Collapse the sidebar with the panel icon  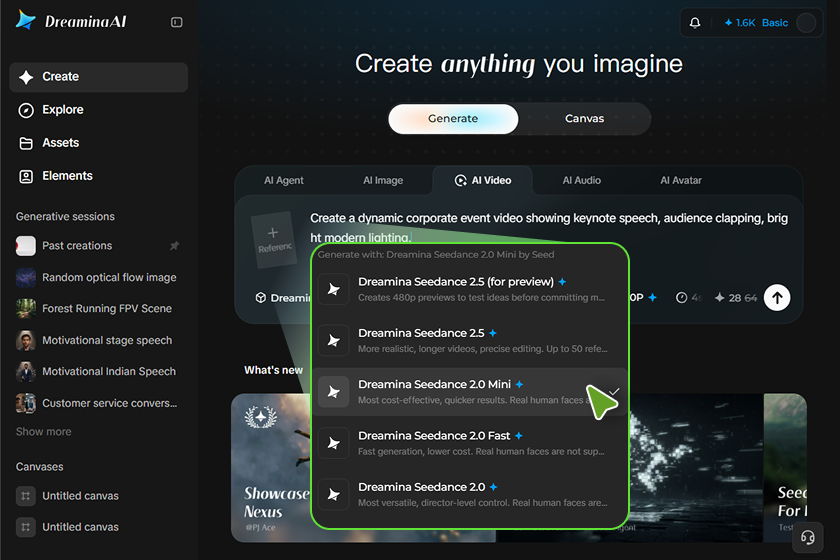point(176,22)
